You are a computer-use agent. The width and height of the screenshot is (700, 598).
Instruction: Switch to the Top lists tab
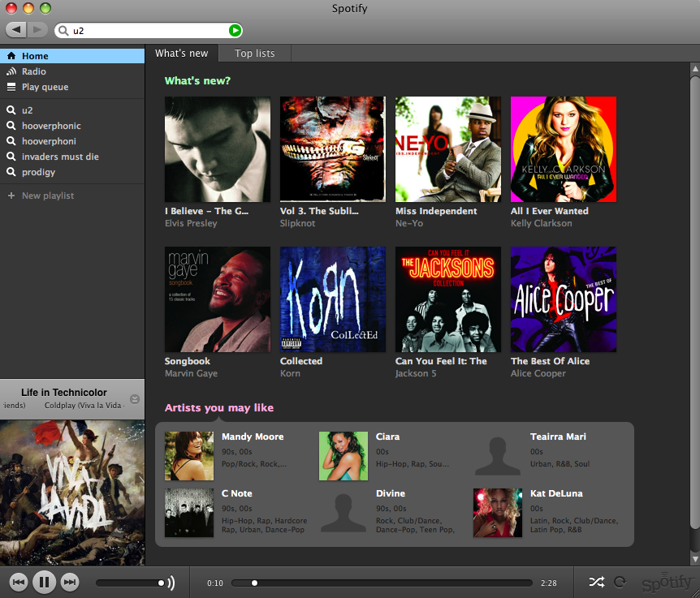(254, 53)
